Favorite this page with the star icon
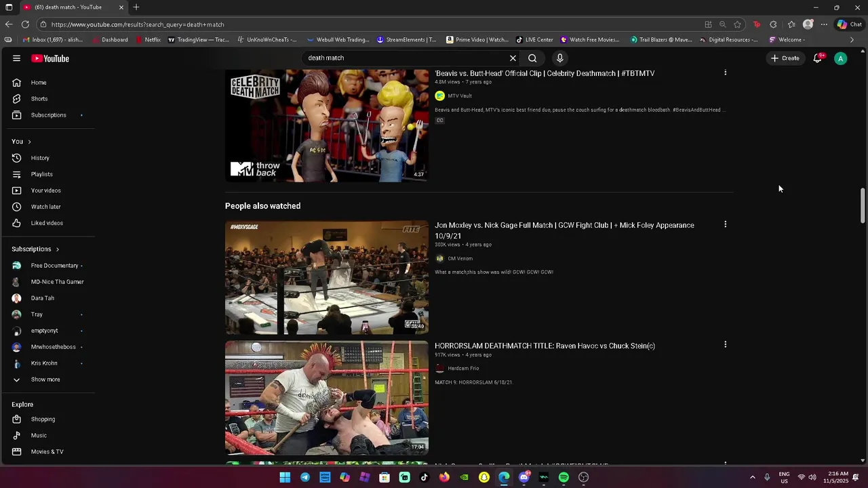 tap(737, 24)
